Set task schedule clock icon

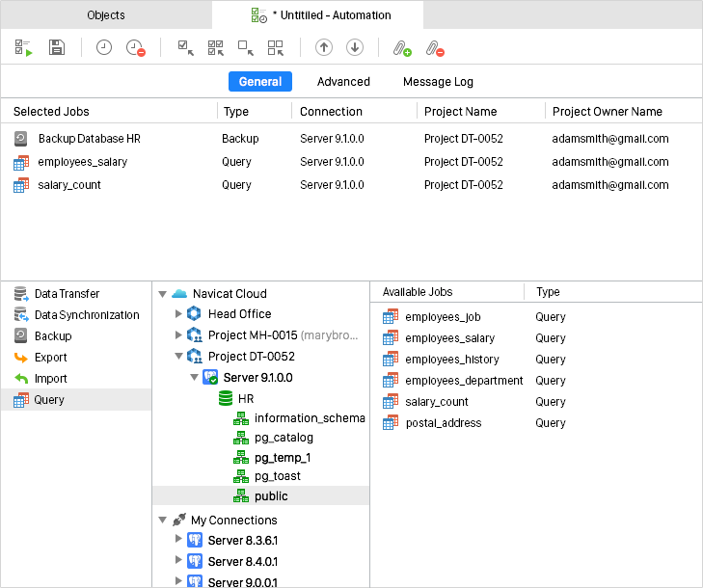point(103,47)
